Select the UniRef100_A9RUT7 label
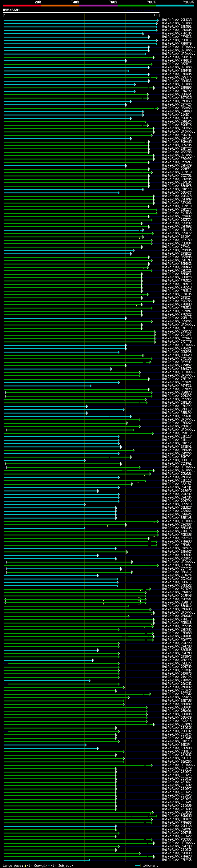Image resolution: width=197 pixels, height=868 pixels. 177,40
